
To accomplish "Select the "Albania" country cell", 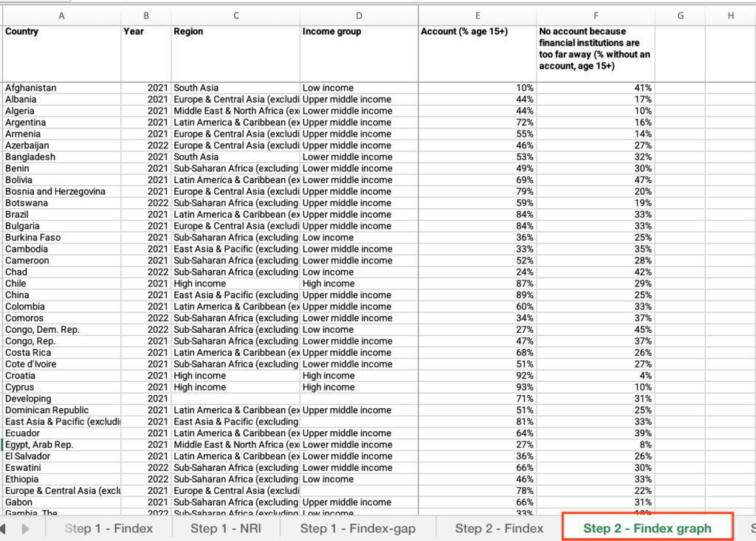I will click(62, 100).
